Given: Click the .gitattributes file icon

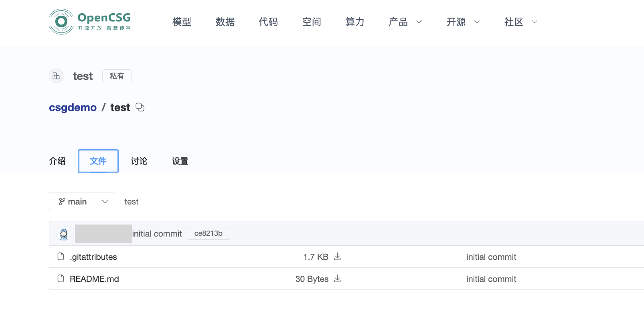Looking at the screenshot, I should pyautogui.click(x=61, y=257).
